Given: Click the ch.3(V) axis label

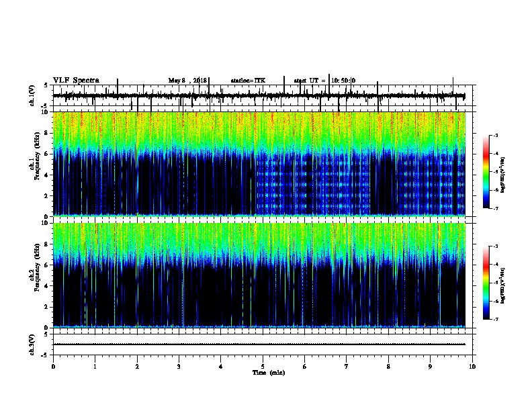Looking at the screenshot, I should point(32,345).
